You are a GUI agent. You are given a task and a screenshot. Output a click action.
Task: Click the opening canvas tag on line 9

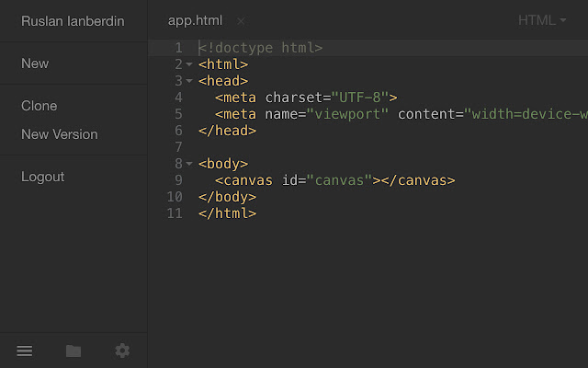coord(243,180)
